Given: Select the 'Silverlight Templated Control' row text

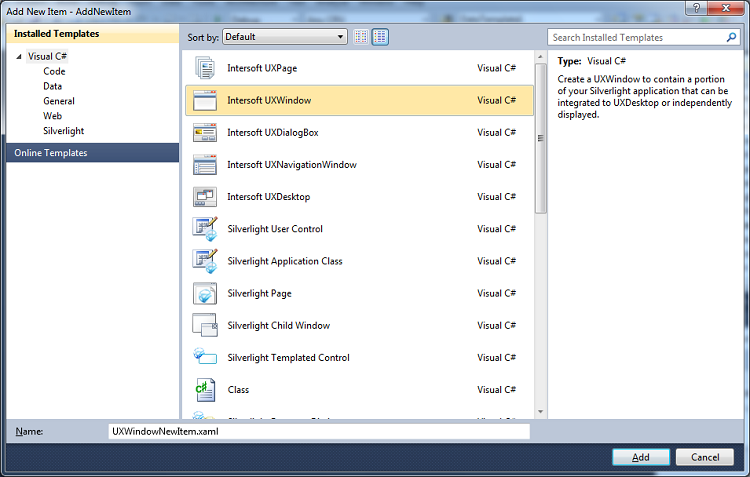Looking at the screenshot, I should (x=288, y=357).
